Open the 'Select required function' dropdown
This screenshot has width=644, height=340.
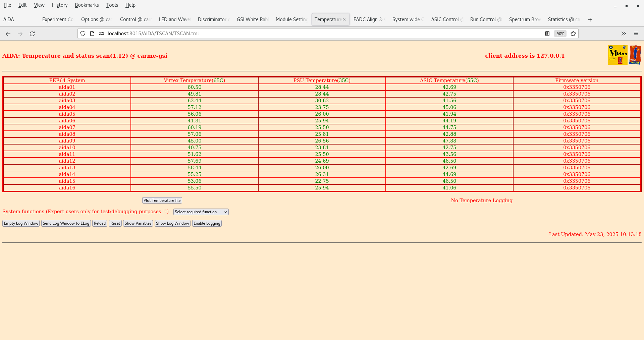pos(201,212)
